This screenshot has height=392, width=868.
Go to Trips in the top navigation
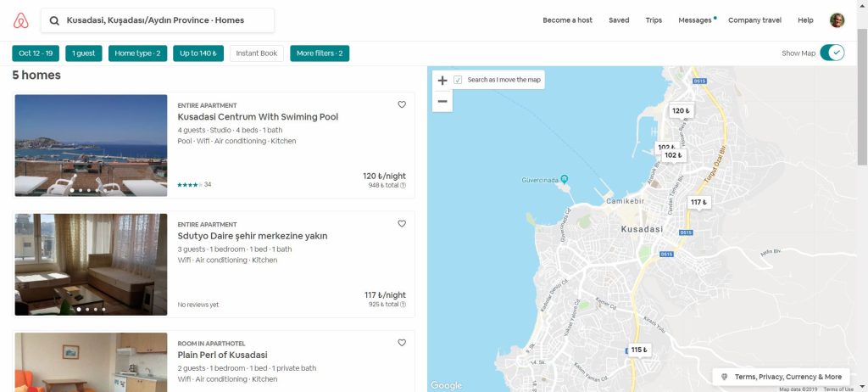(654, 20)
